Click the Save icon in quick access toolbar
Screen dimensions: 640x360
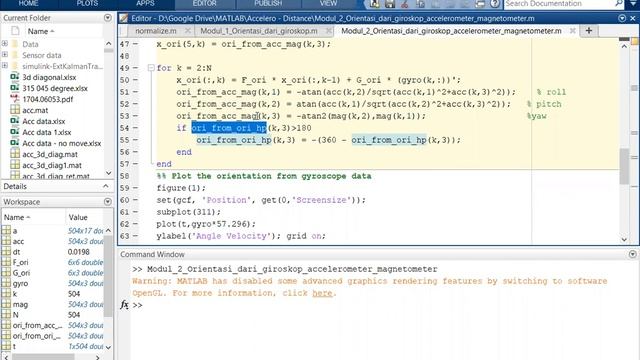390,4
